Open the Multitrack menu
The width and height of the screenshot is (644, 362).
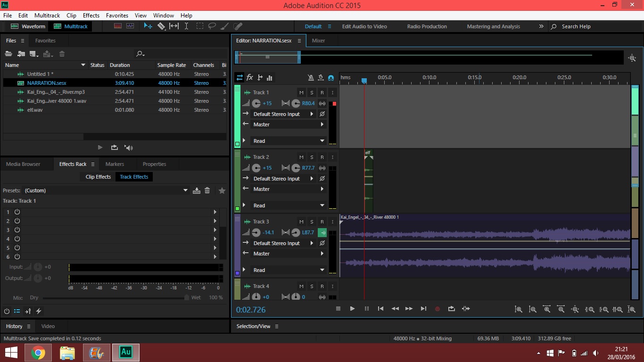(47, 16)
